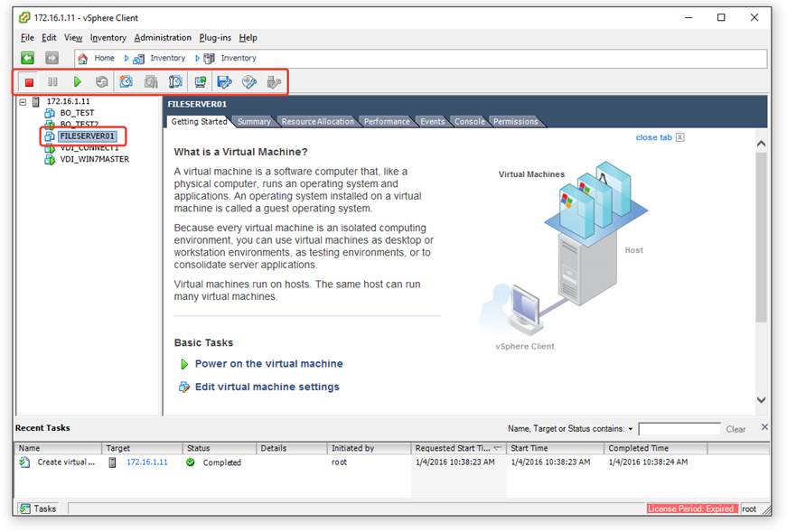Click the green back navigation arrow

click(x=28, y=58)
